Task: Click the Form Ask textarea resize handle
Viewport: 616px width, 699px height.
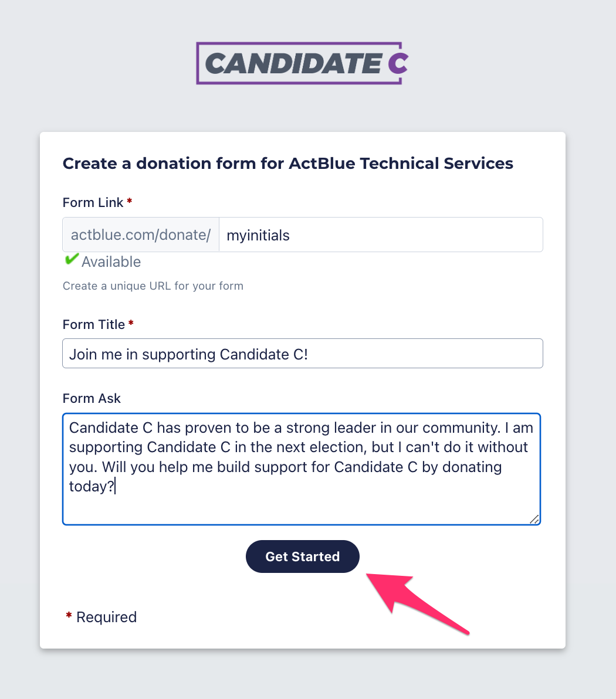Action: [534, 519]
